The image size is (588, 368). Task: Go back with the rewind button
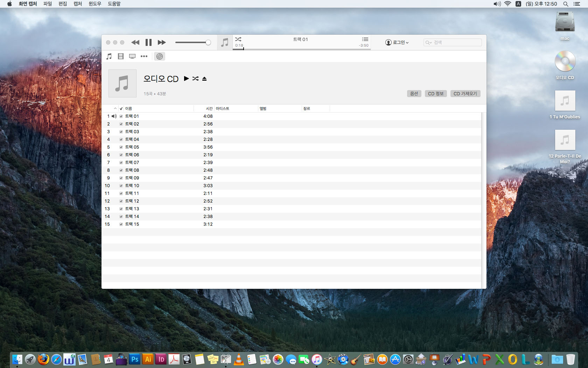135,42
